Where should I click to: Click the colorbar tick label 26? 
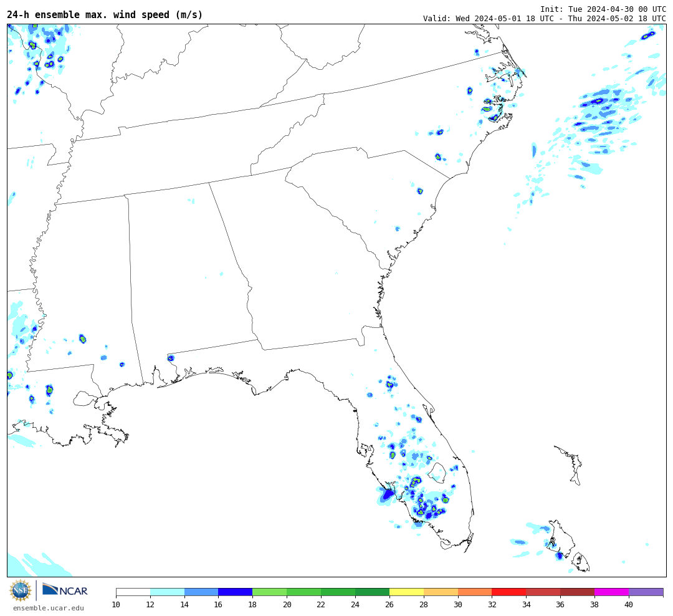(389, 605)
